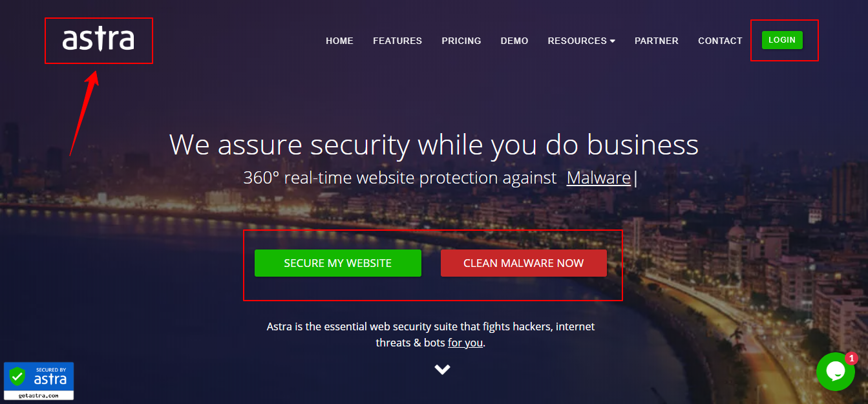Open the CONTACT navigation link
This screenshot has width=868, height=404.
(720, 41)
